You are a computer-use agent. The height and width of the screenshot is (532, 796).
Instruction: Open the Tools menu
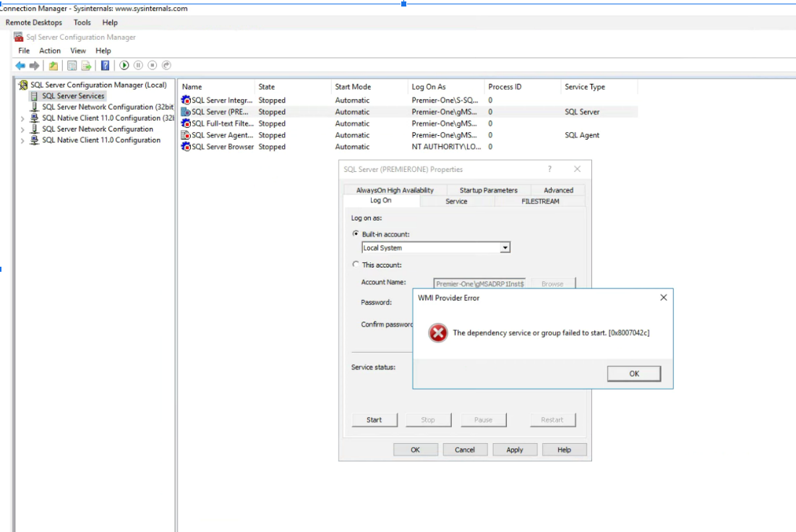(82, 22)
